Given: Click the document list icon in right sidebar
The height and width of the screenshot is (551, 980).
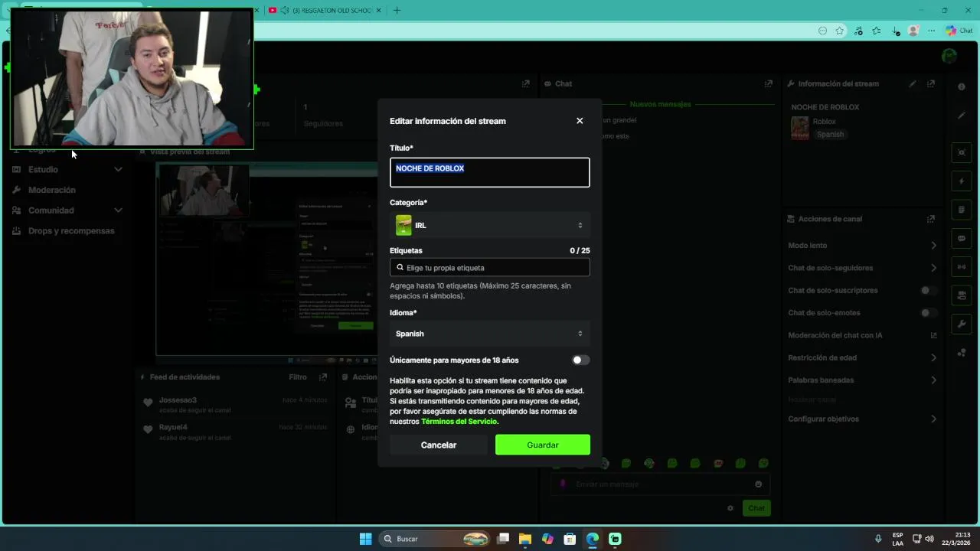Looking at the screenshot, I should 962,210.
